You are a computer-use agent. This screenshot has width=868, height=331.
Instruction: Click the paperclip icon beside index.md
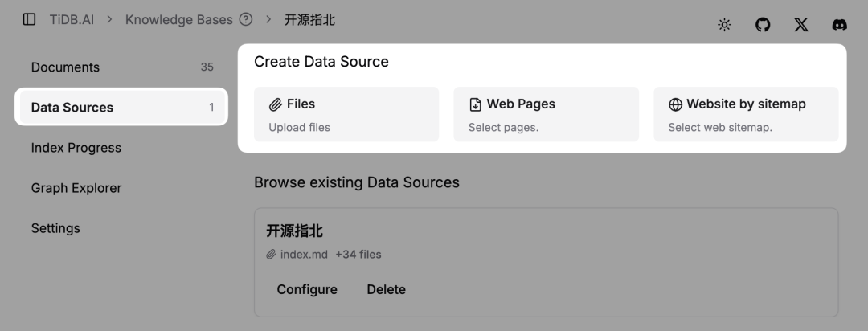click(x=272, y=255)
